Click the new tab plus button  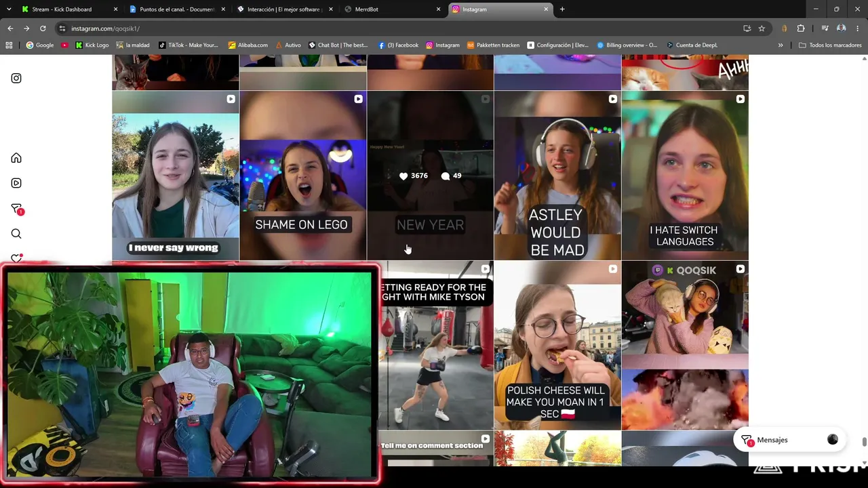pyautogui.click(x=562, y=9)
